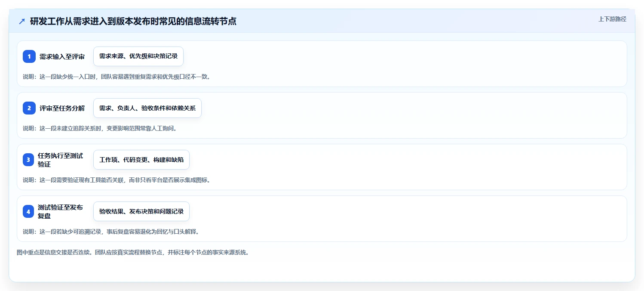Click the 上下游路径 label in header
This screenshot has height=291, width=644.
[612, 19]
